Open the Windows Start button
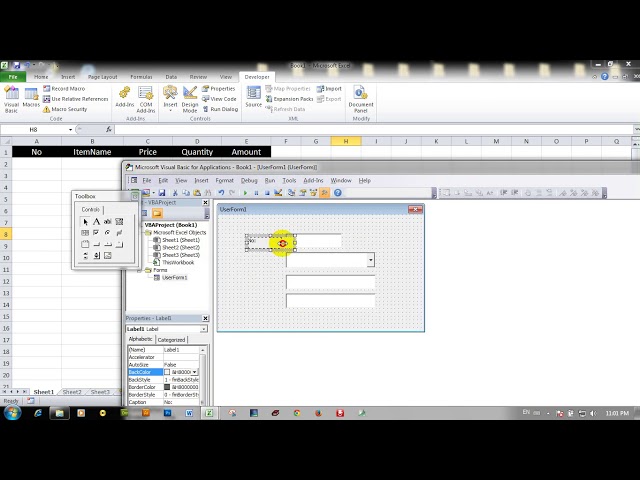This screenshot has height=480, width=640. pos(12,413)
